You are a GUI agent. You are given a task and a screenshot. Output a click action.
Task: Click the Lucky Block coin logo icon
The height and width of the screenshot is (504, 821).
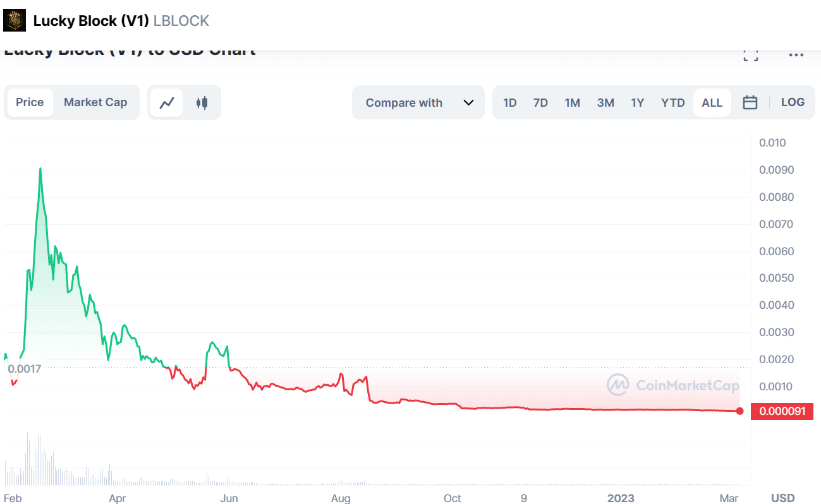click(15, 21)
